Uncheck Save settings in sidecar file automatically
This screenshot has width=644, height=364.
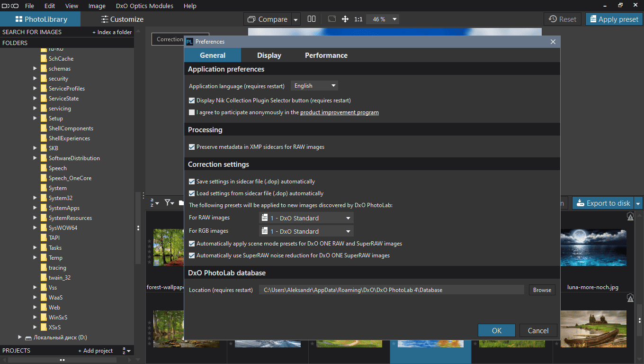[x=192, y=182]
